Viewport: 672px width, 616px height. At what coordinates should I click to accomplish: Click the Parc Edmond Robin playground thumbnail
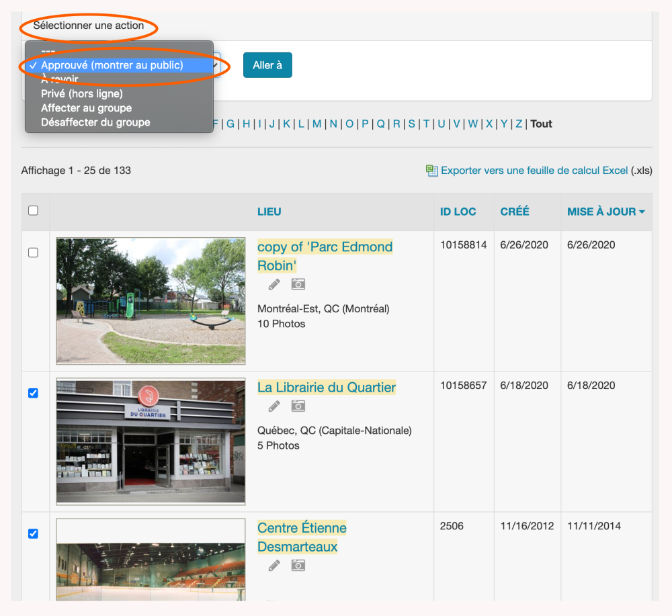[151, 301]
